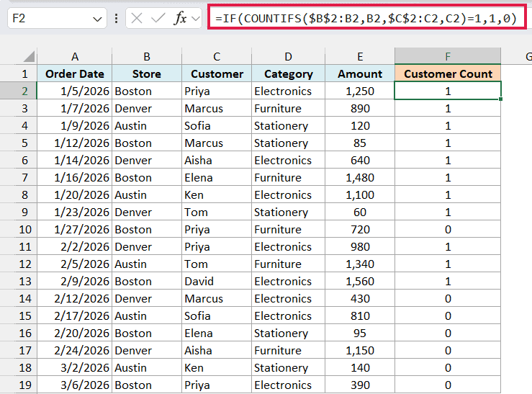The image size is (532, 394).
Task: Click the 'Order Date' header cell
Action: [75, 73]
